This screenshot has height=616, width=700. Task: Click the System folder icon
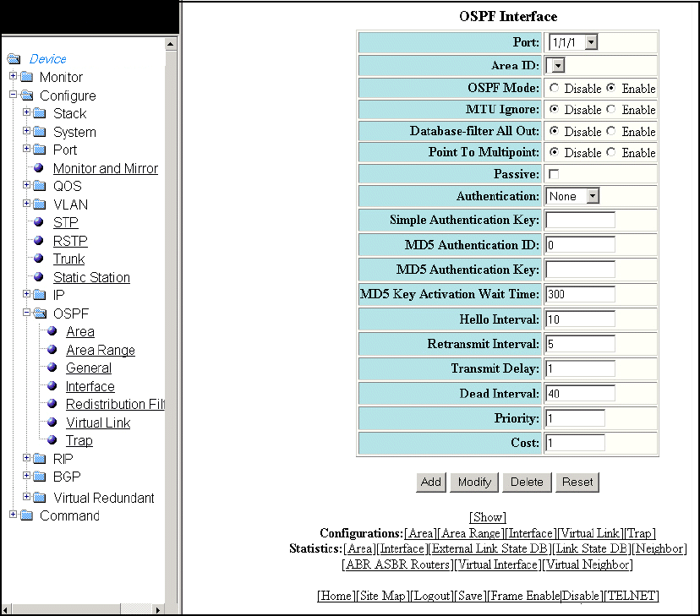click(40, 132)
